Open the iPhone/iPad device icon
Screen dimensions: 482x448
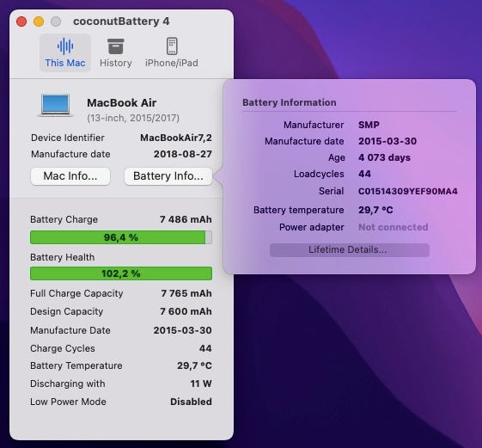click(172, 46)
